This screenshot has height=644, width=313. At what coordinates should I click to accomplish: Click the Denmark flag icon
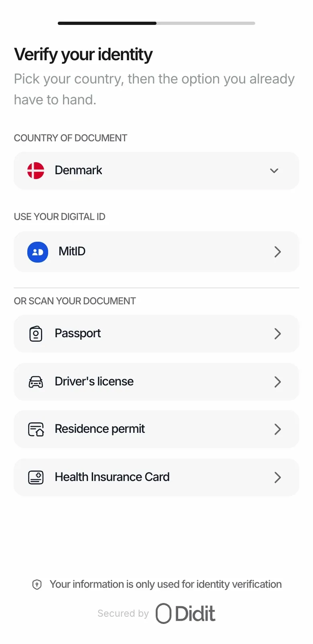coord(36,171)
